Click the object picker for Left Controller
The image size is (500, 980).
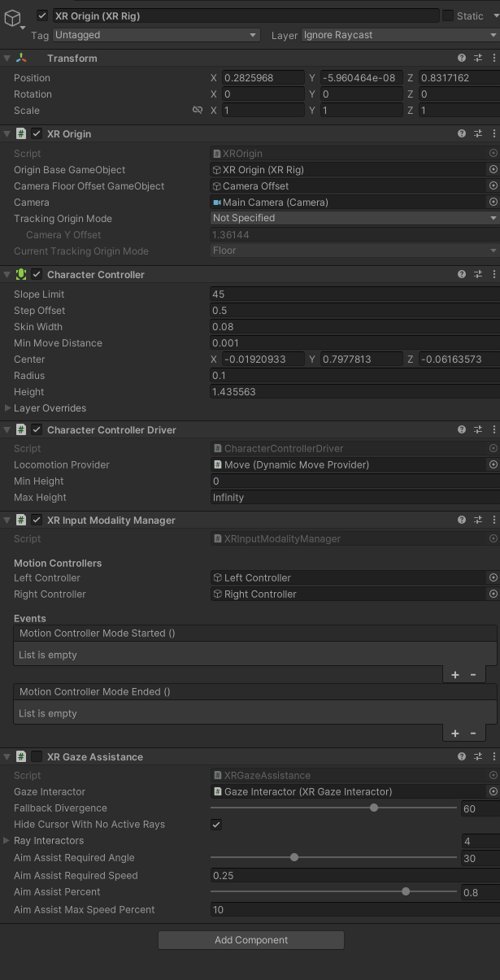click(493, 577)
